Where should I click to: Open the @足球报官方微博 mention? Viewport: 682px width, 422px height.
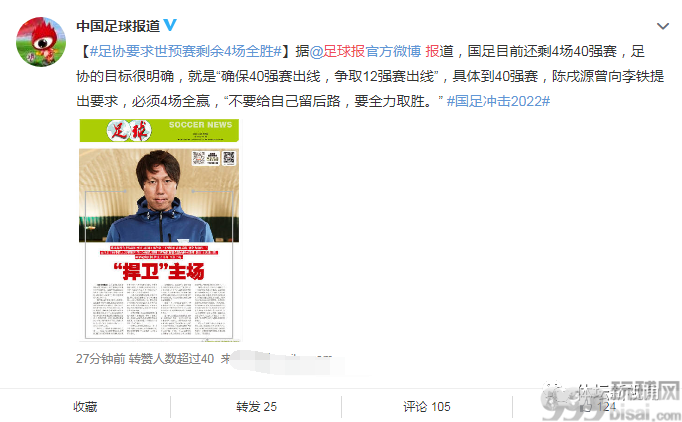(x=365, y=51)
